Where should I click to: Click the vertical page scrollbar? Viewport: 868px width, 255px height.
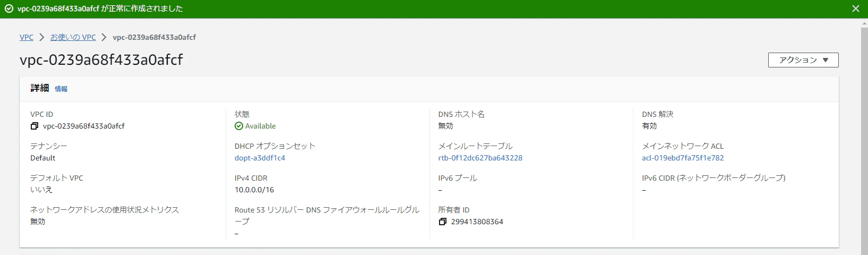coord(864,138)
